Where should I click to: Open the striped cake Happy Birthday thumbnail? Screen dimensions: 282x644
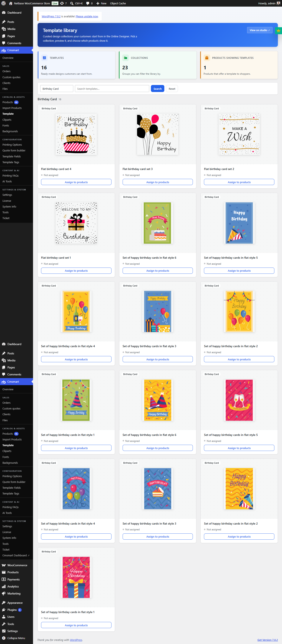(x=76, y=134)
